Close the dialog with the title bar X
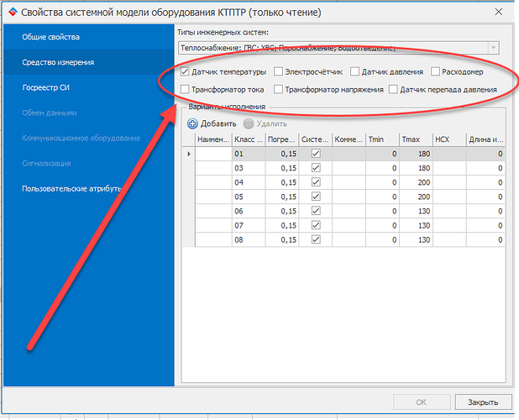Screen dimensions: 519x420 (x=500, y=12)
